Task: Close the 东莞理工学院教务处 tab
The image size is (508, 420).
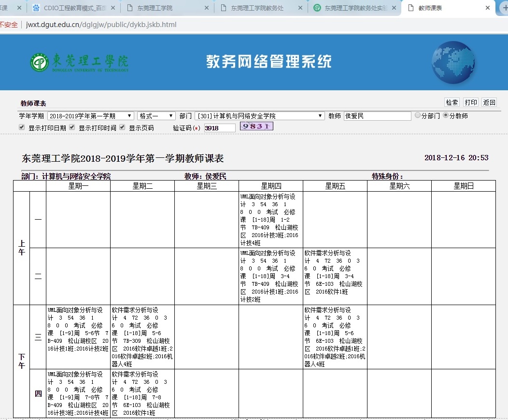Action: pos(300,8)
